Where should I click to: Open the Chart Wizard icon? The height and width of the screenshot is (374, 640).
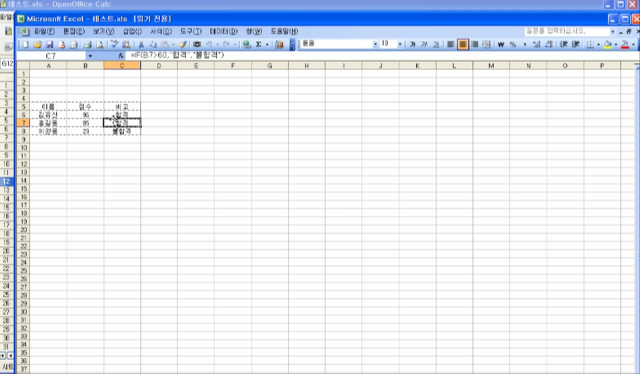tap(279, 44)
